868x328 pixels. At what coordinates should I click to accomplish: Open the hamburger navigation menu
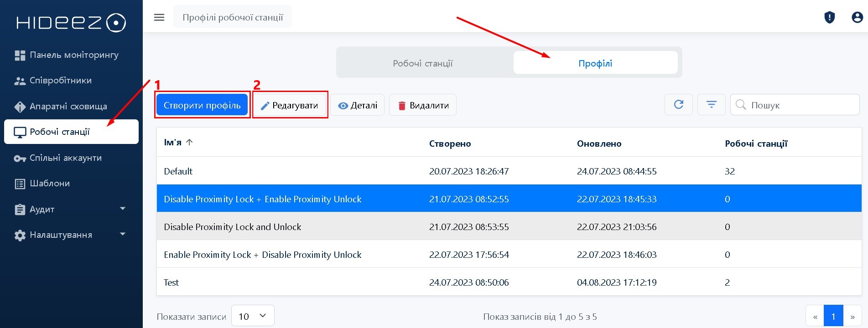(159, 17)
